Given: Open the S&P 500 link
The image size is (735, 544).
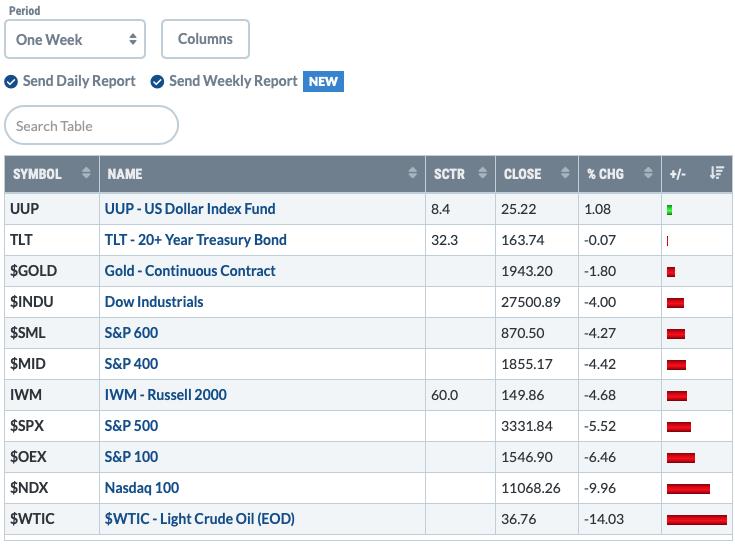Looking at the screenshot, I should pyautogui.click(x=131, y=425).
